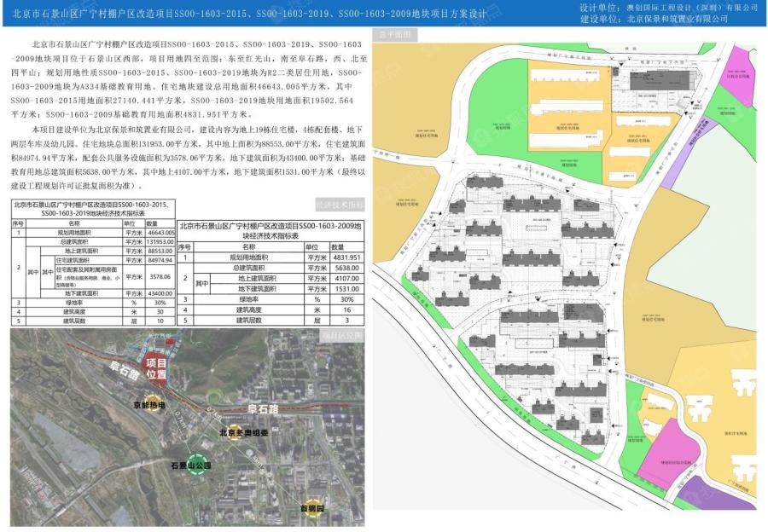Click the 地下建筑面积 43400.00 table cell
This screenshot has width=768, height=532.
(x=160, y=293)
